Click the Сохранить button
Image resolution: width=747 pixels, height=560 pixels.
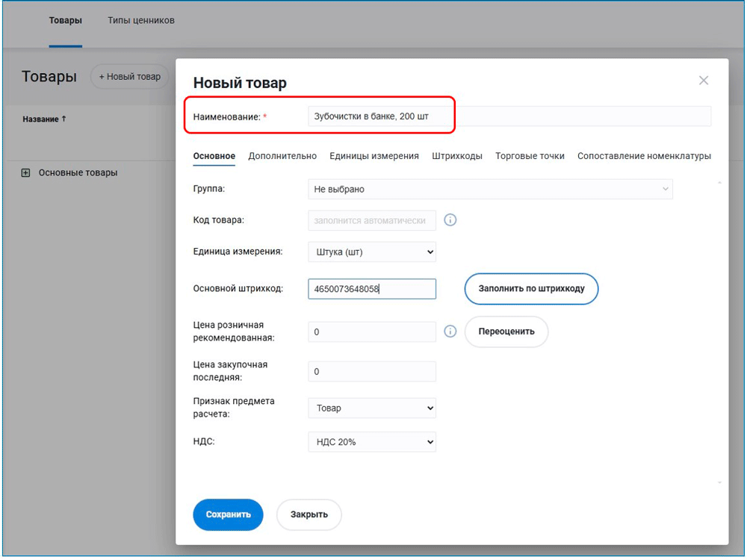[x=229, y=514]
